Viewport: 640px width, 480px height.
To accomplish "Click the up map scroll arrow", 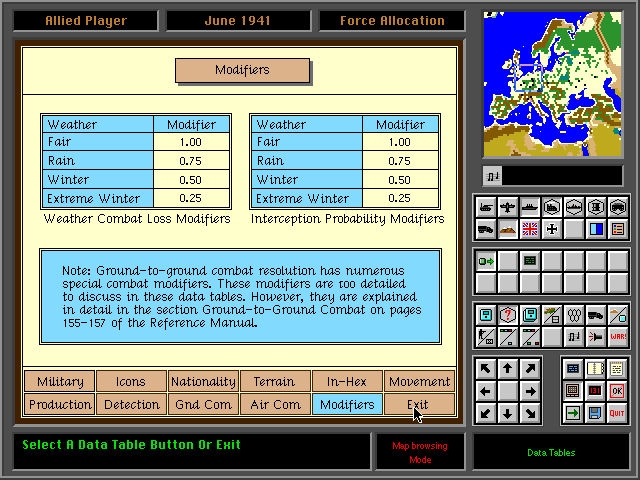I will click(x=507, y=369).
